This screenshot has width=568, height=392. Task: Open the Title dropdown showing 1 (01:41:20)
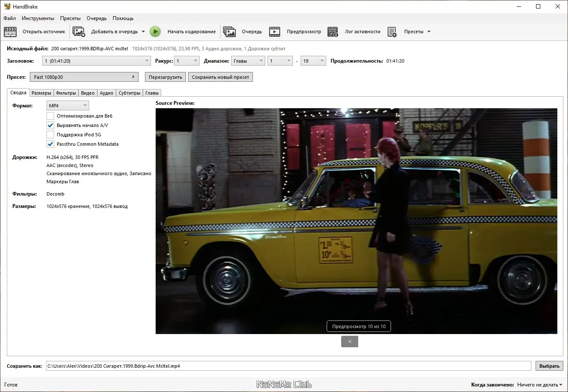(x=96, y=61)
